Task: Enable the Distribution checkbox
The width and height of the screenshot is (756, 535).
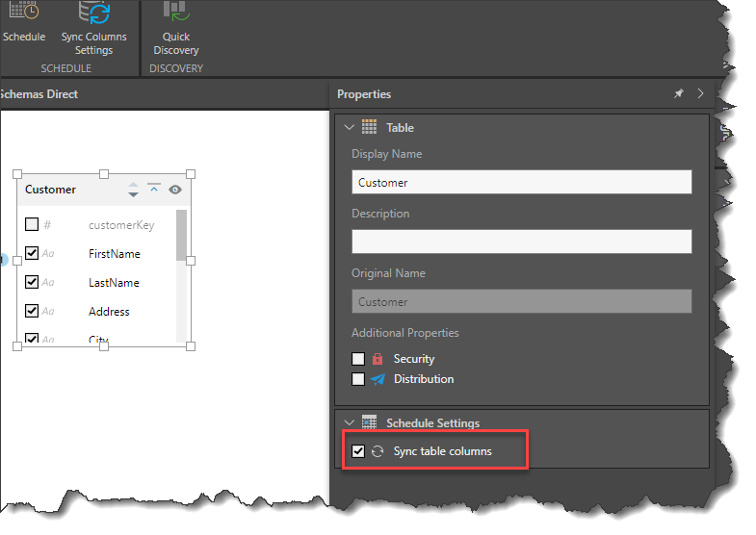Action: click(358, 379)
